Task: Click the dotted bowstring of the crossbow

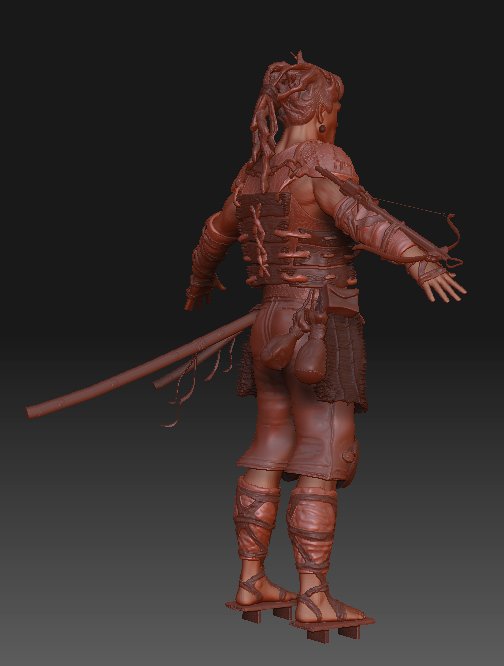Action: click(x=412, y=206)
